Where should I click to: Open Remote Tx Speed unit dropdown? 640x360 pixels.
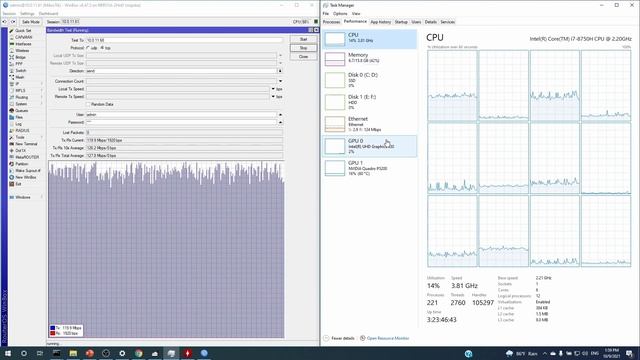[x=273, y=97]
